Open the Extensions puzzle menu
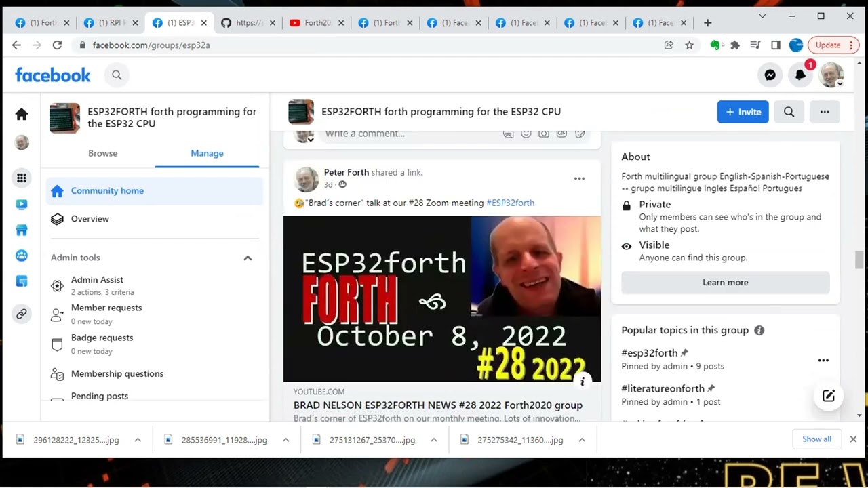 [x=735, y=45]
